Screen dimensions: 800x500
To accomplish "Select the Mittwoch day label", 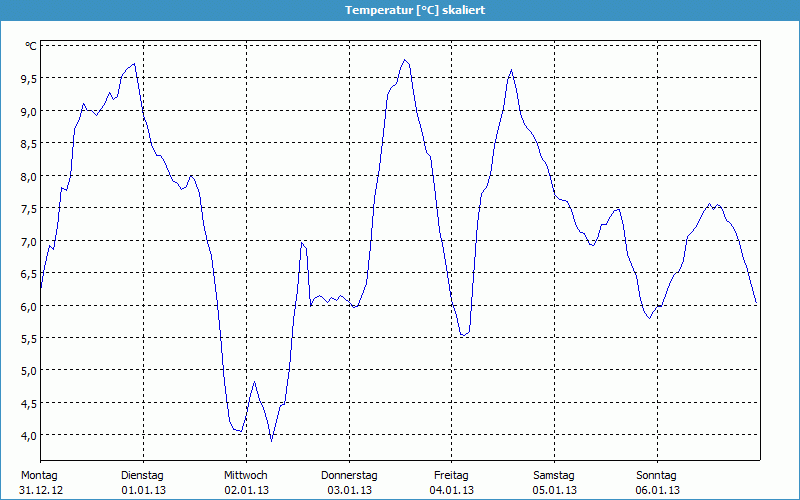I will (x=245, y=475).
